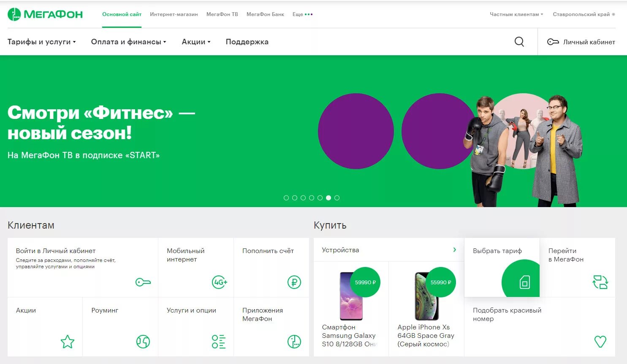Select the 4G+ icon in Мобильный интернет tile
The width and height of the screenshot is (627, 364).
tap(219, 283)
